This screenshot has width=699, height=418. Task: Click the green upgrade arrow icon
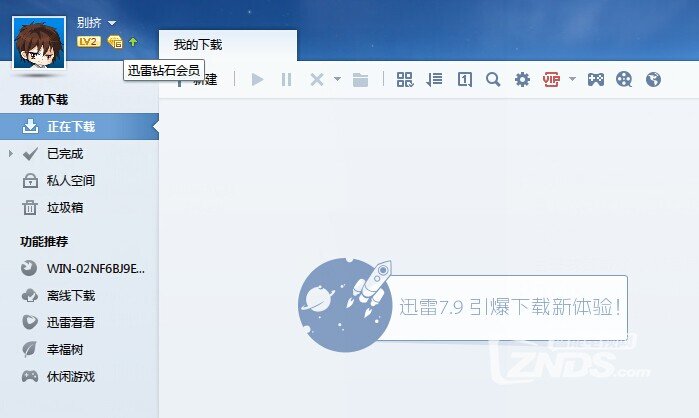coord(133,42)
